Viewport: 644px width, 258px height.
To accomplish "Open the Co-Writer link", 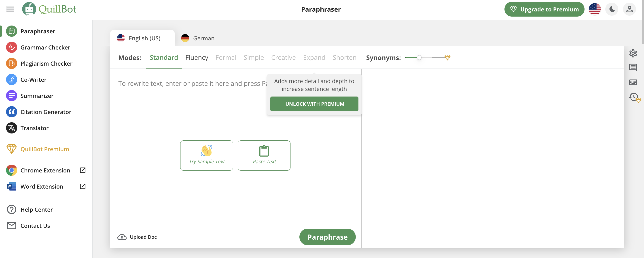I will 34,80.
